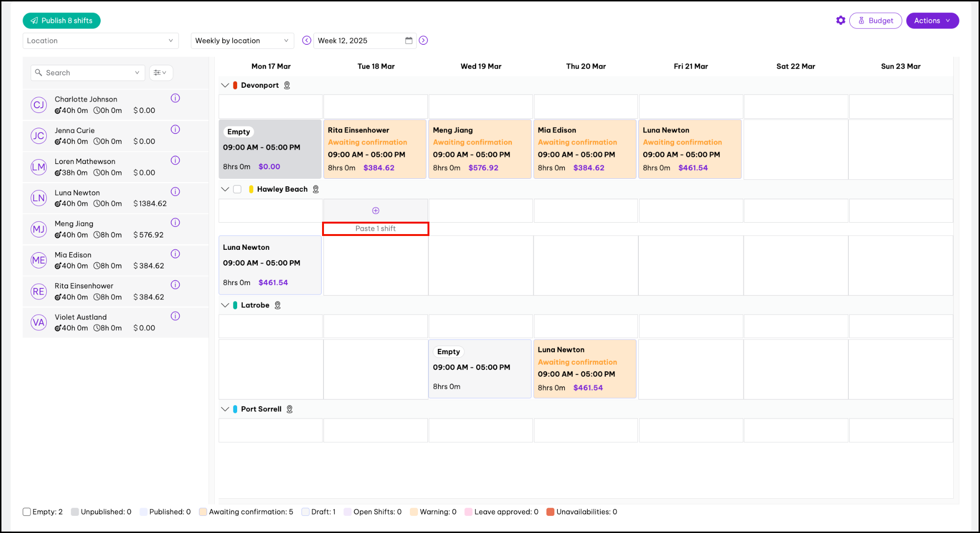Collapse the Latrobe location section
Image resolution: width=980 pixels, height=533 pixels.
225,305
